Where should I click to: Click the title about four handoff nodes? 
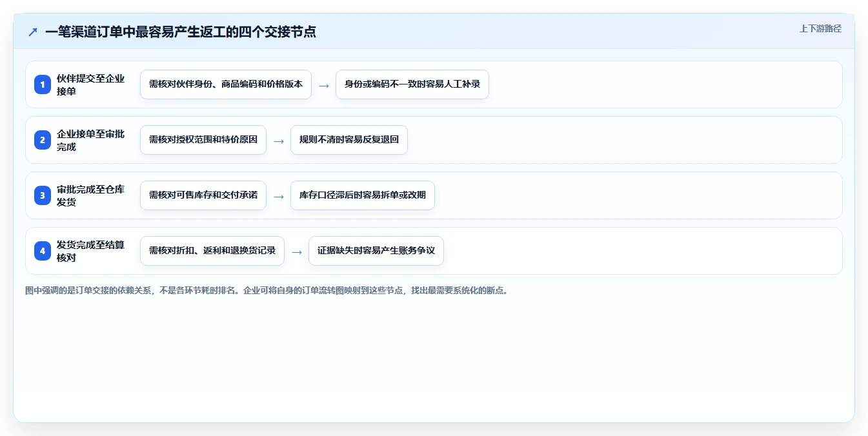(x=181, y=32)
